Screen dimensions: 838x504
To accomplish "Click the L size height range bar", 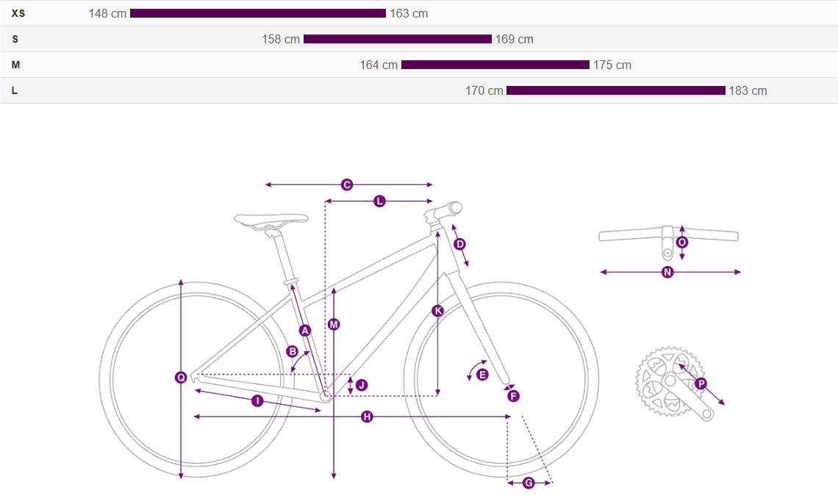I will click(x=616, y=90).
